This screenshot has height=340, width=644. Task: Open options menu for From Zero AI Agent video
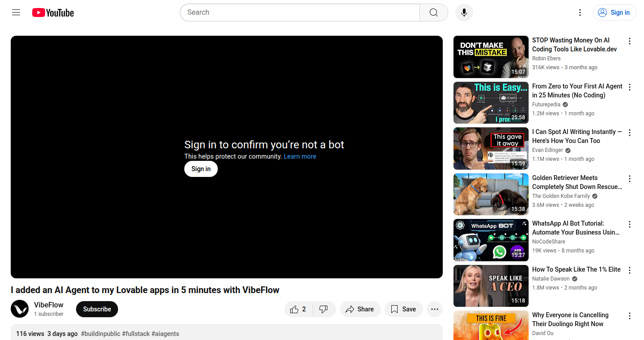pos(630,87)
